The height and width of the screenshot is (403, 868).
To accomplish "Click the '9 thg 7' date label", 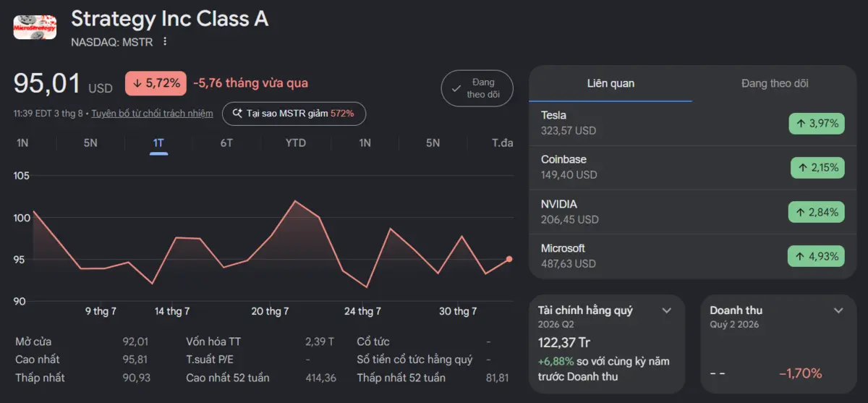I will (x=101, y=311).
